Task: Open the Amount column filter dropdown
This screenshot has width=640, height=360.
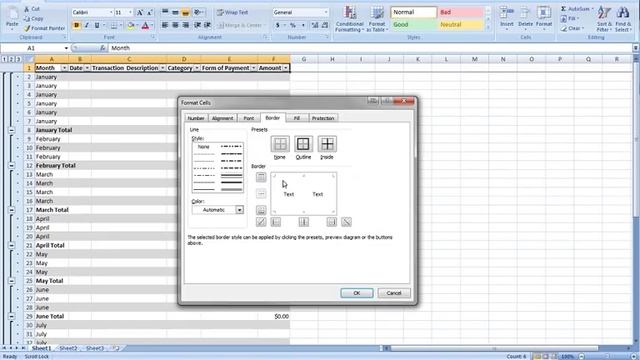Action: tap(285, 68)
